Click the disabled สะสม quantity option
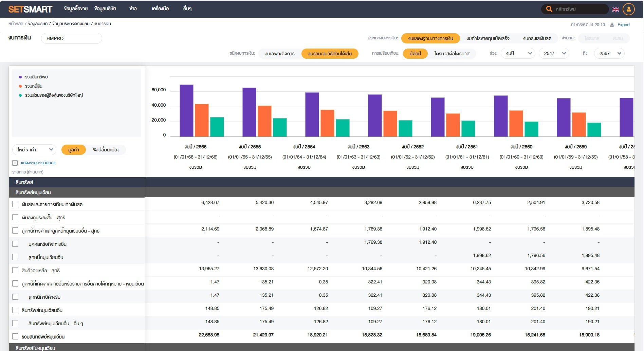The width and height of the screenshot is (644, 351). pos(618,38)
